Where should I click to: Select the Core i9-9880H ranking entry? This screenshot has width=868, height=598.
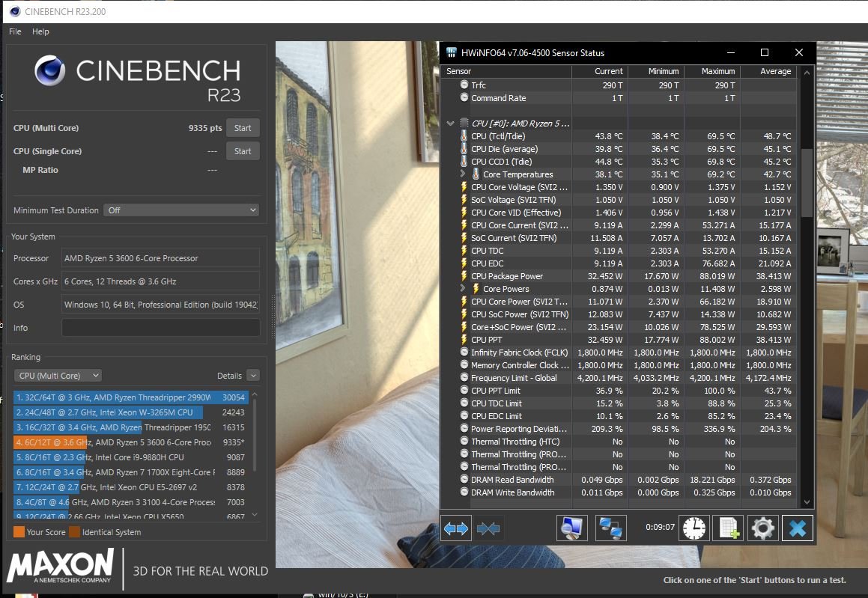click(130, 457)
